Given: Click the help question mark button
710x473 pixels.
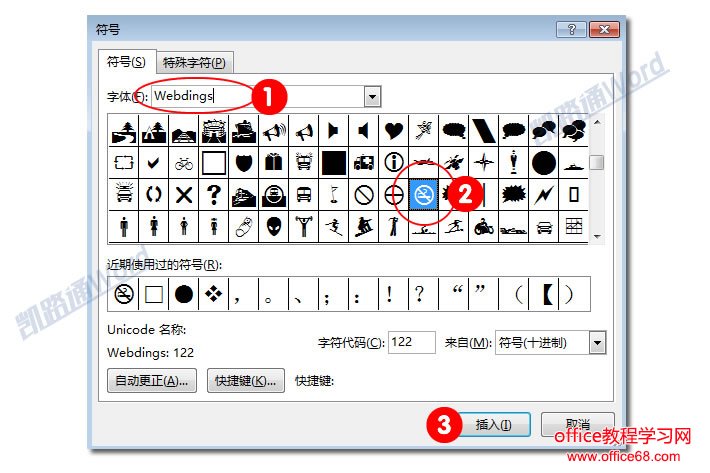Looking at the screenshot, I should (x=571, y=29).
